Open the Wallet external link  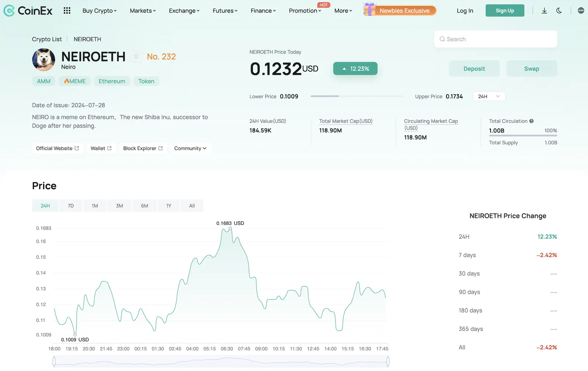(101, 148)
